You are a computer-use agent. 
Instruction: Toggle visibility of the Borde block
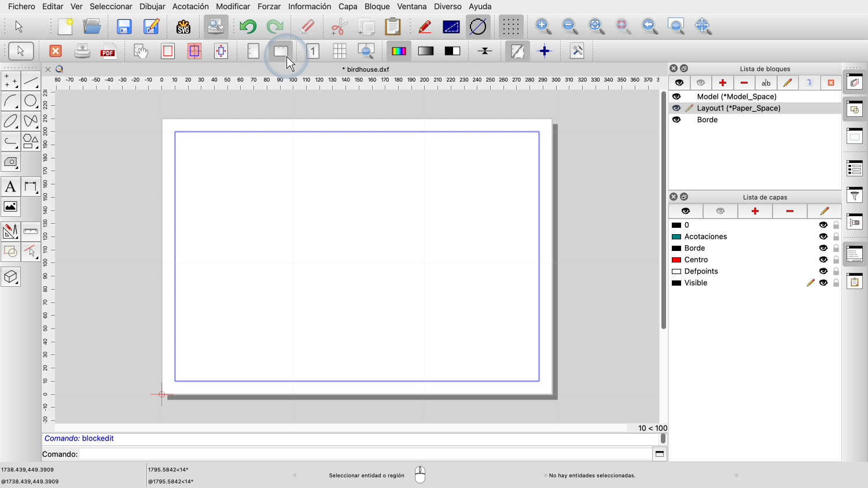pos(676,120)
